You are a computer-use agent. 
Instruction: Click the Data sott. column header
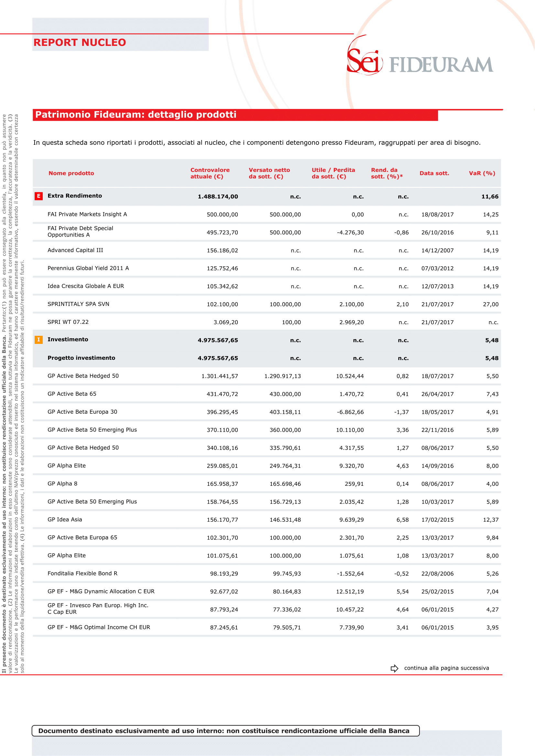pyautogui.click(x=434, y=173)
